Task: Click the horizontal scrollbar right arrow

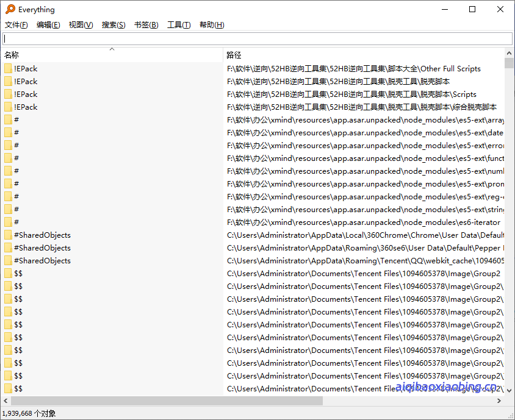Action: [499, 400]
